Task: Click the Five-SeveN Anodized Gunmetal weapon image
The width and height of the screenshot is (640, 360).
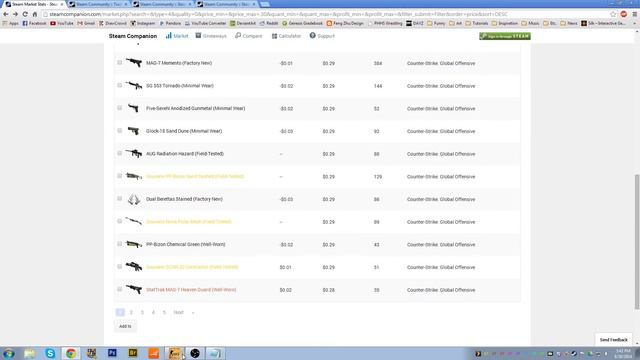Action: tap(134, 108)
